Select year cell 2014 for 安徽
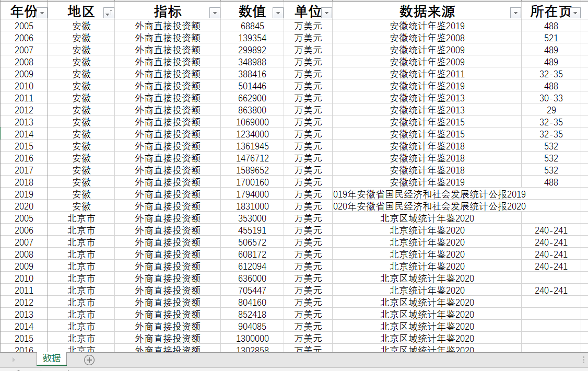 pos(24,134)
